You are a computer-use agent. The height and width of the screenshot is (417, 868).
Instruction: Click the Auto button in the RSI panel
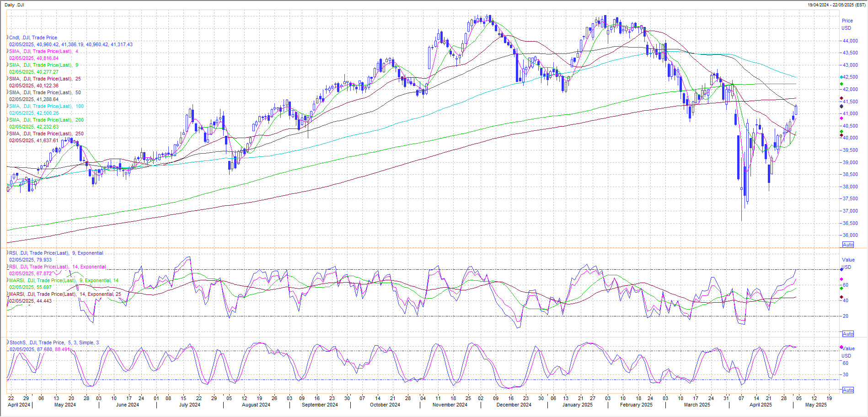pos(848,334)
